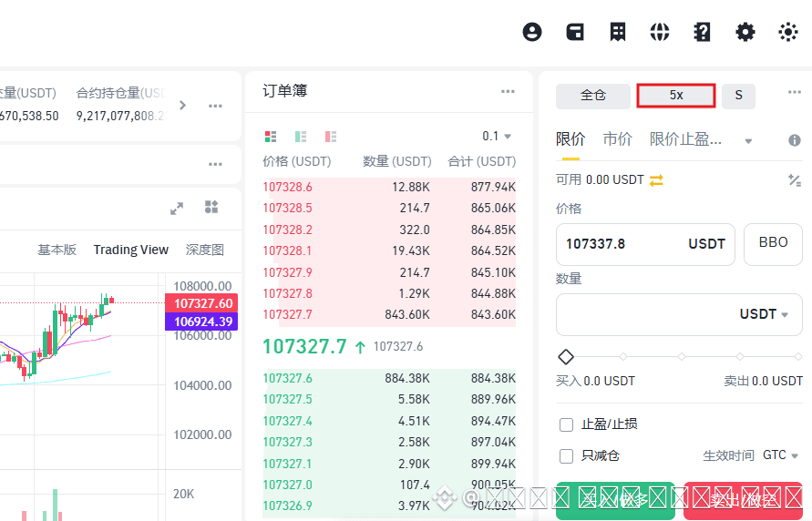Click the large last price 107327.7
Screen dimensions: 812x521
coord(304,347)
